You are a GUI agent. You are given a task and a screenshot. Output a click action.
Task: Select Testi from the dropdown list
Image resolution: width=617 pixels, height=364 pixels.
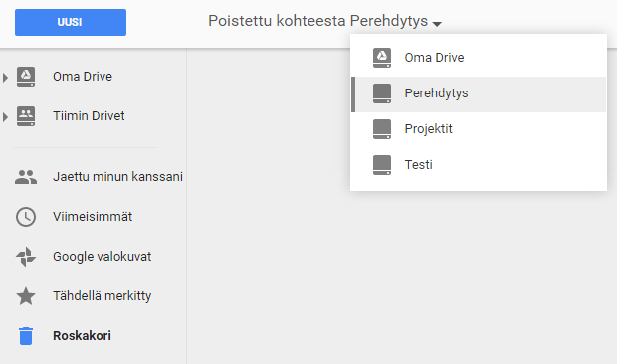pyautogui.click(x=479, y=165)
